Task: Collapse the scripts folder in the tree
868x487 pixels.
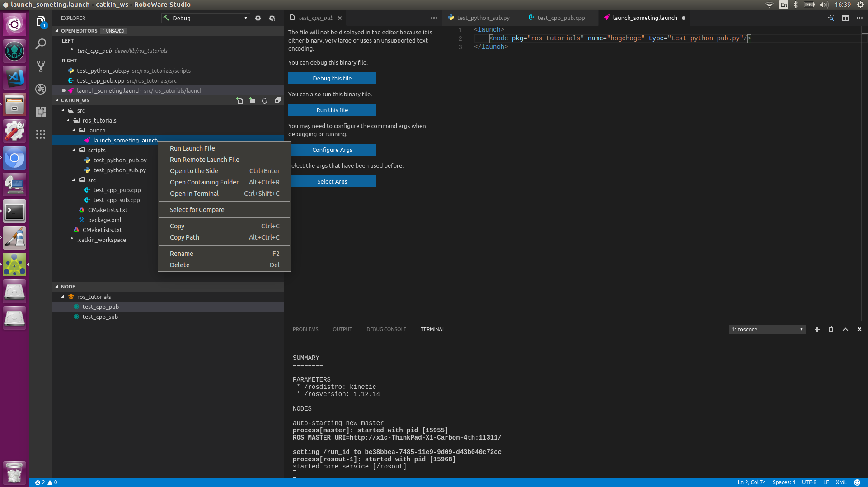Action: [74, 150]
